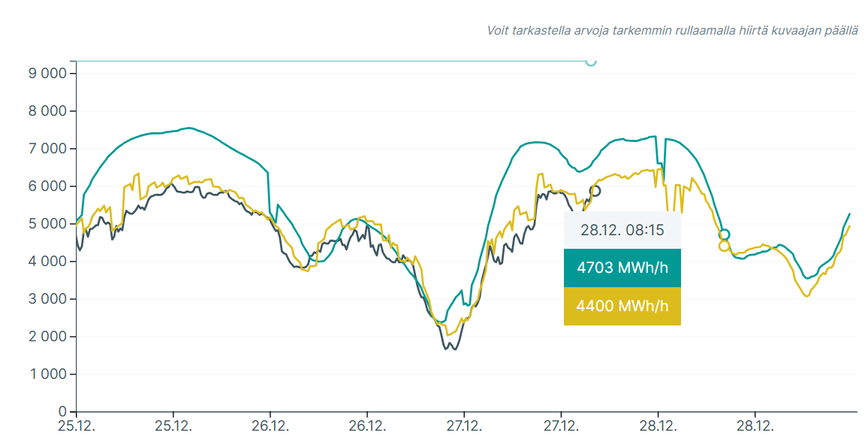Click the teal data point marker
The image size is (868, 445).
click(x=724, y=235)
